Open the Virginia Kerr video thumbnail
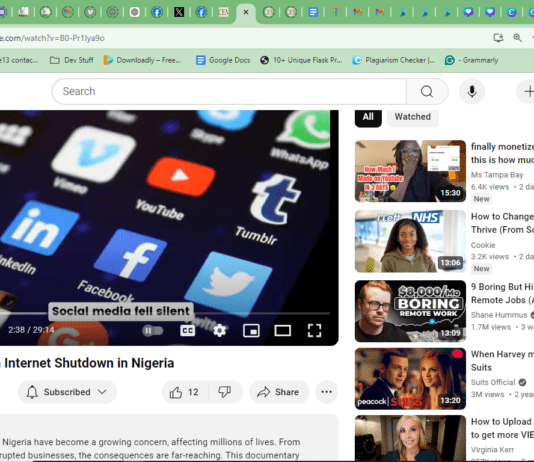The height and width of the screenshot is (462, 534). 410,439
